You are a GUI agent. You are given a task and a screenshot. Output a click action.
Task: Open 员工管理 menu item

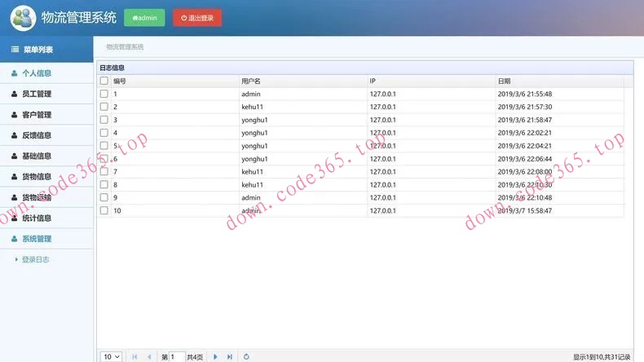point(46,94)
